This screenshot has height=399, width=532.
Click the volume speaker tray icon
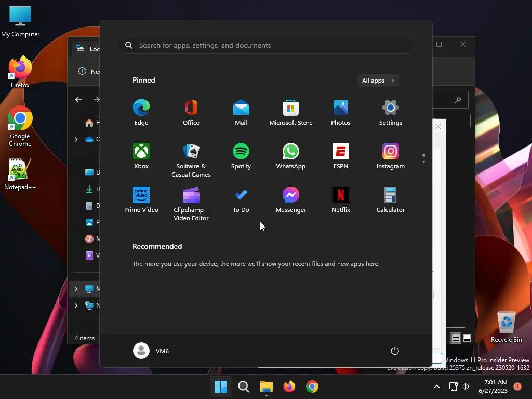pos(465,387)
